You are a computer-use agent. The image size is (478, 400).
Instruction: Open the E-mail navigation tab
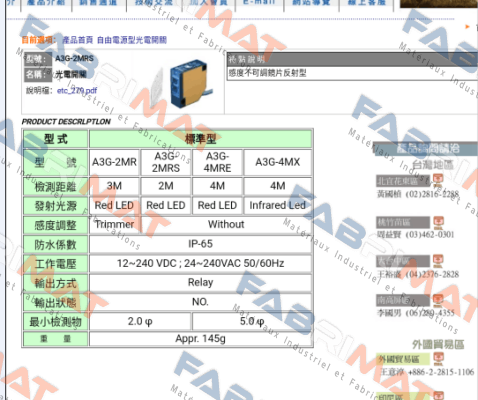(259, 3)
